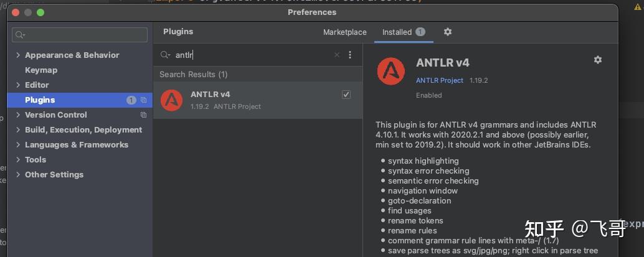Select Keymap in the settings list

point(41,70)
